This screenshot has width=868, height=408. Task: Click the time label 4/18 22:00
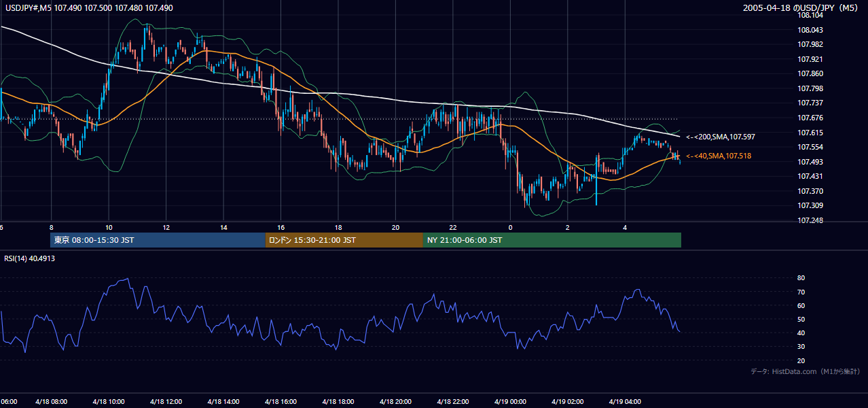[453, 402]
